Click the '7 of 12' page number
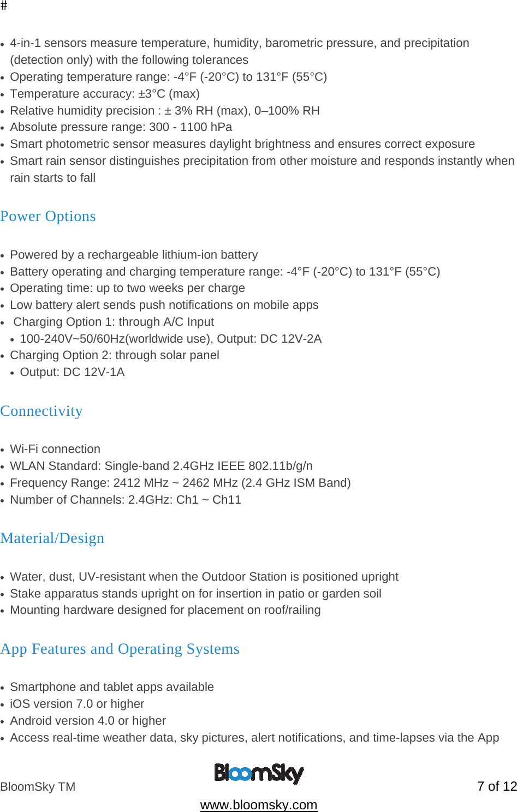 pyautogui.click(x=496, y=786)
